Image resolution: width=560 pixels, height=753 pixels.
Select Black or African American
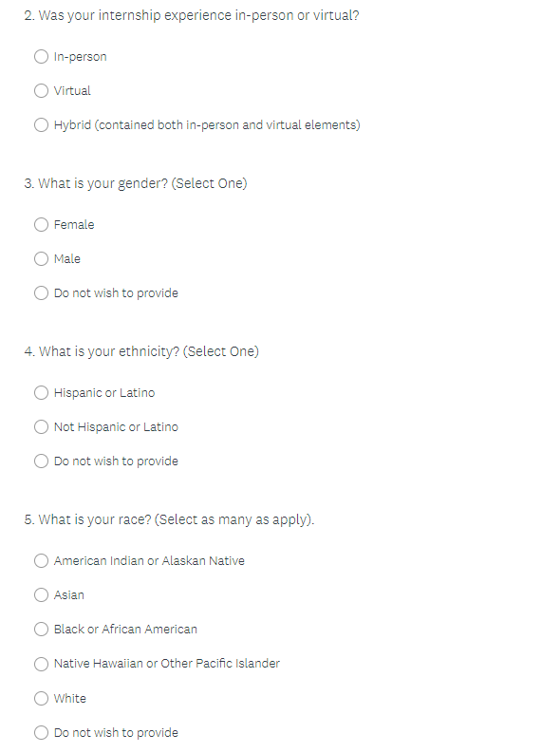pyautogui.click(x=41, y=630)
